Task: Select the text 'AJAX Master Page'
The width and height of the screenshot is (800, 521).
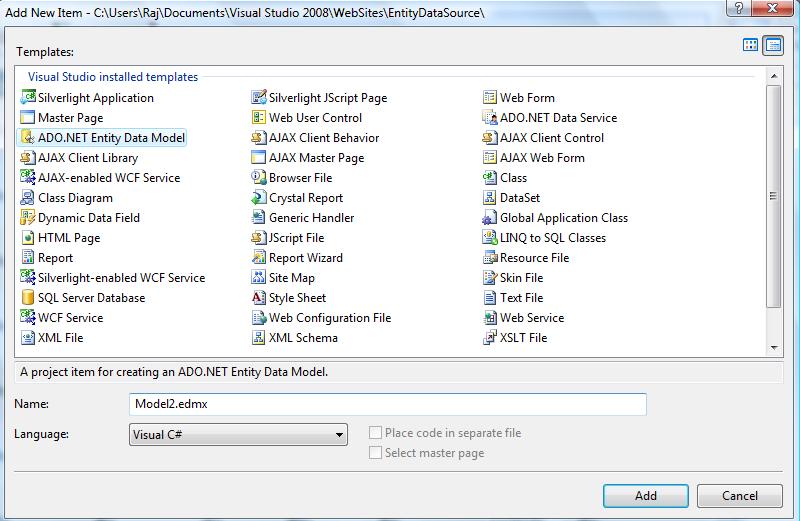Action: click(317, 158)
